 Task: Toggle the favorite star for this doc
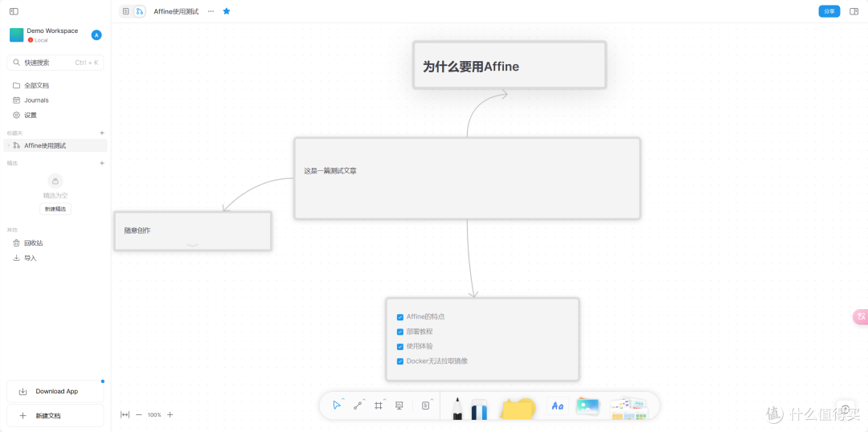coord(227,11)
